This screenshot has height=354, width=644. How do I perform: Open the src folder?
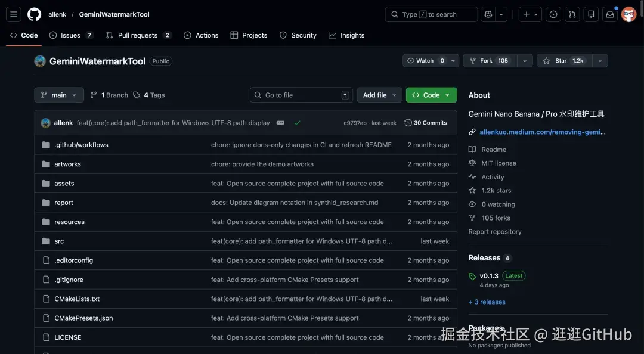59,241
